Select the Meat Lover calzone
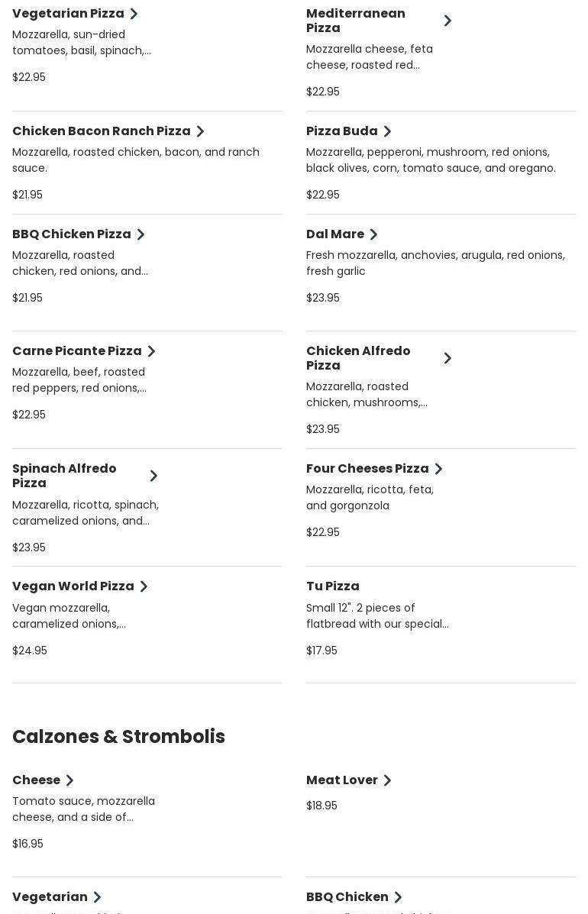Screen dimensions: 588x914 (x=342, y=780)
